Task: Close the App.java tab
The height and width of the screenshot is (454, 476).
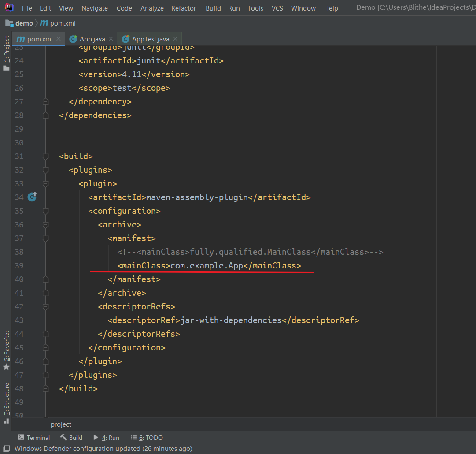Action: [111, 39]
